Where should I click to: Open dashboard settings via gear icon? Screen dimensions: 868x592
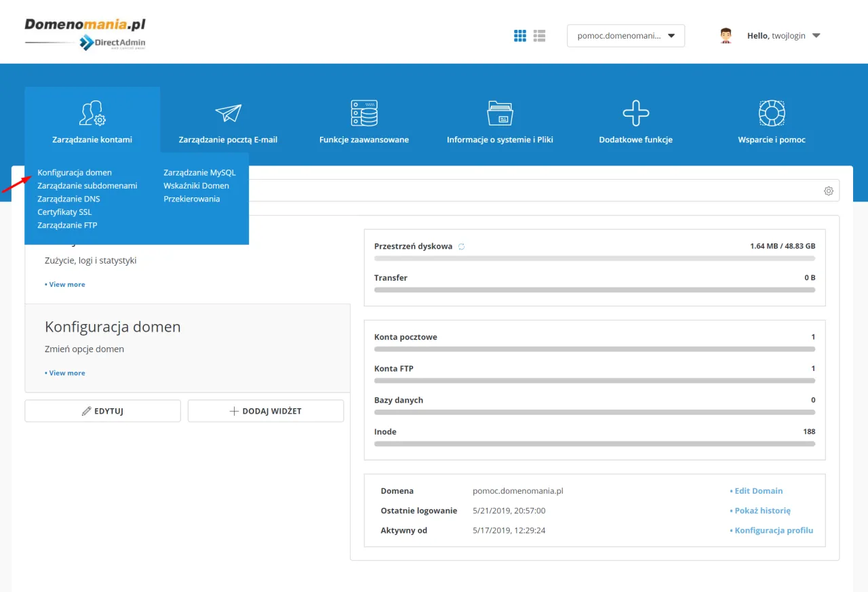point(828,191)
